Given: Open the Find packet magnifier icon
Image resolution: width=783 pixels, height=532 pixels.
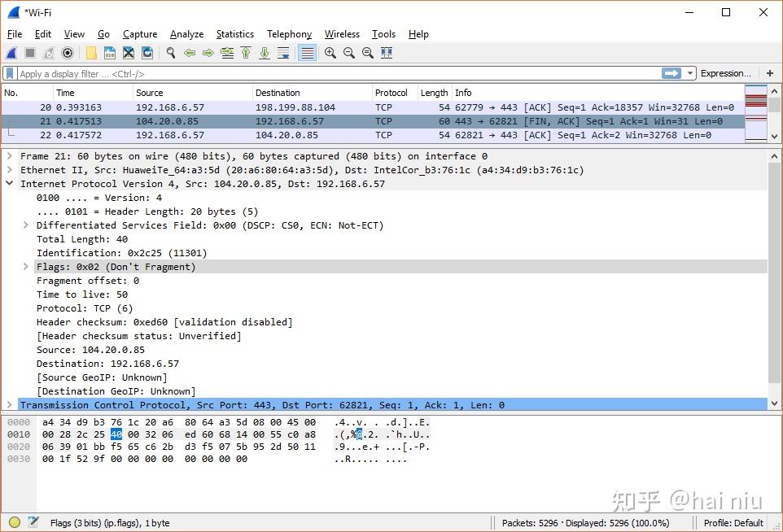Looking at the screenshot, I should (x=170, y=52).
